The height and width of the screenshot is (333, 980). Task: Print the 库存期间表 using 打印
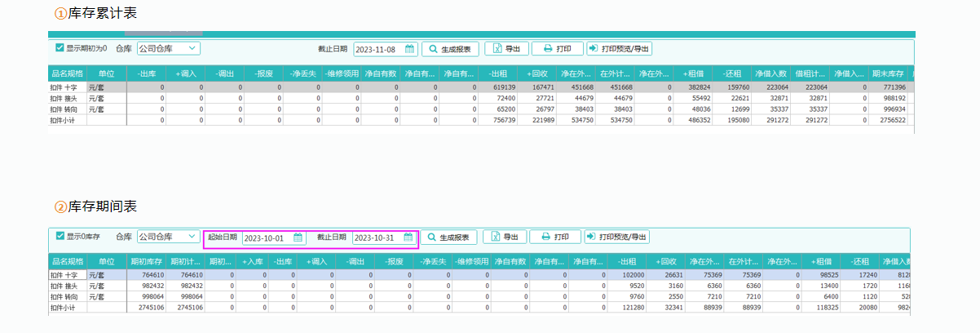pos(555,238)
